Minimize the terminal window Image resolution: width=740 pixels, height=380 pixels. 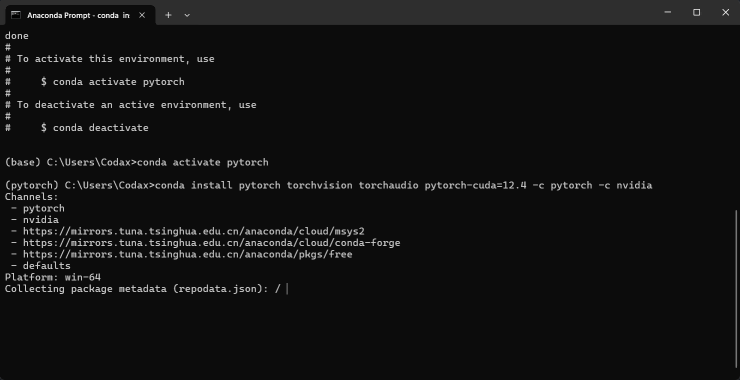667,12
